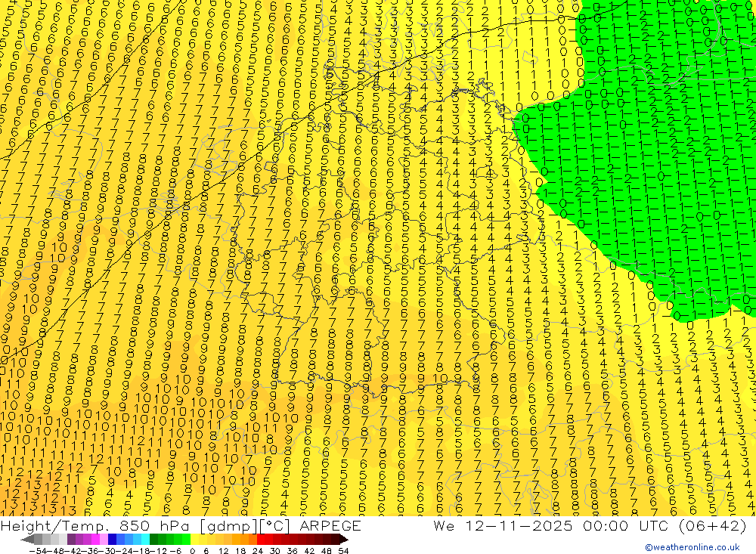
Task: Click the legend scale value "54"
Action: 343,551
